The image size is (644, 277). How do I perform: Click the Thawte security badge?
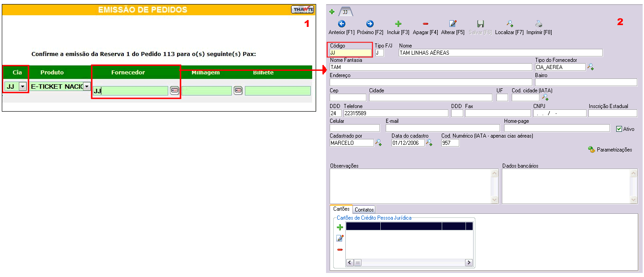(302, 9)
